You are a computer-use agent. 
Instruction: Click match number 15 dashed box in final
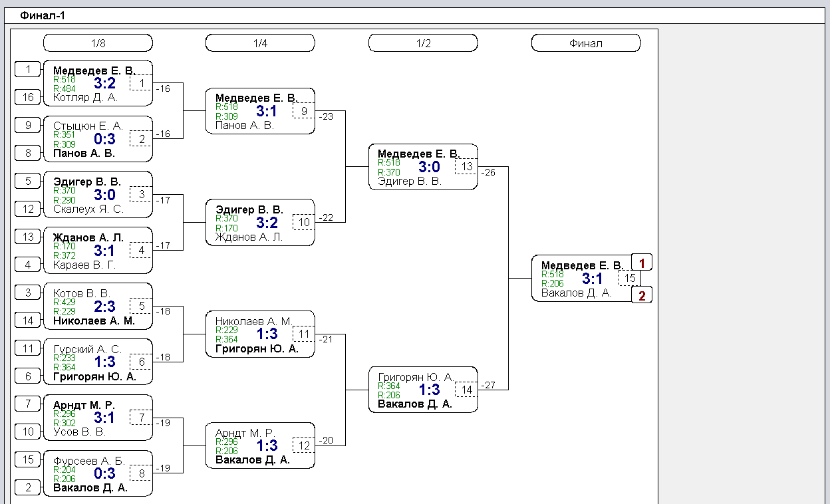pyautogui.click(x=630, y=279)
